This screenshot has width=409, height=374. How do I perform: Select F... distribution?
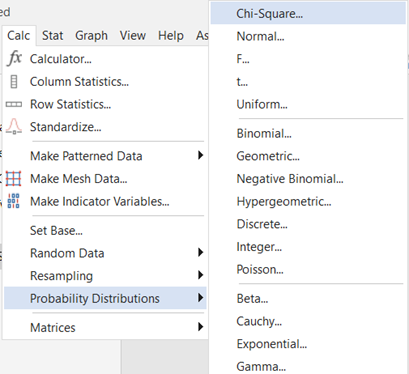tap(308, 59)
